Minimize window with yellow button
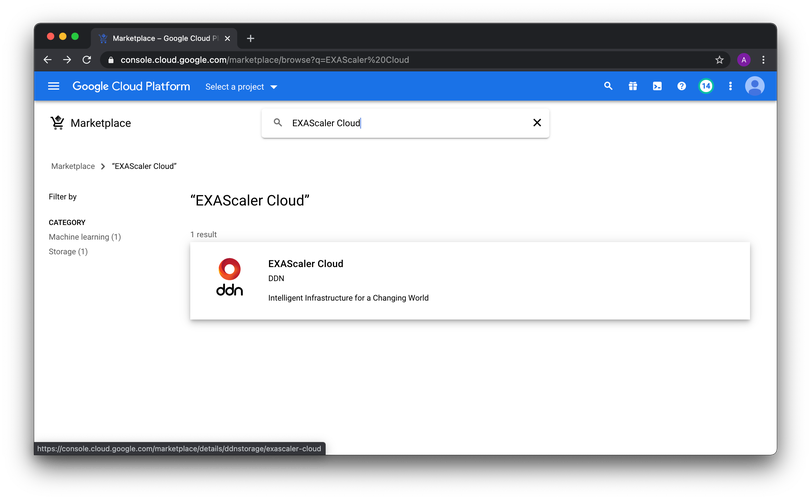 (63, 36)
